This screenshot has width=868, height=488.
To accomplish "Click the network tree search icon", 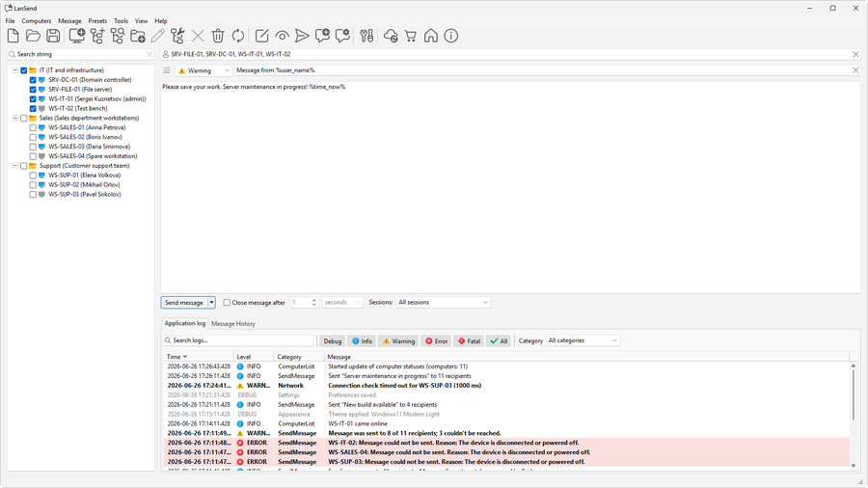I will [118, 36].
